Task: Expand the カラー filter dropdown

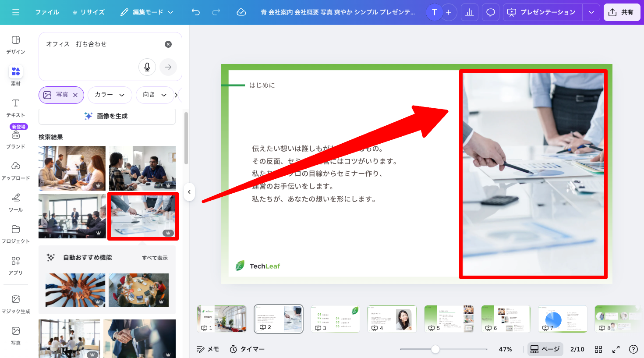Action: coord(110,95)
